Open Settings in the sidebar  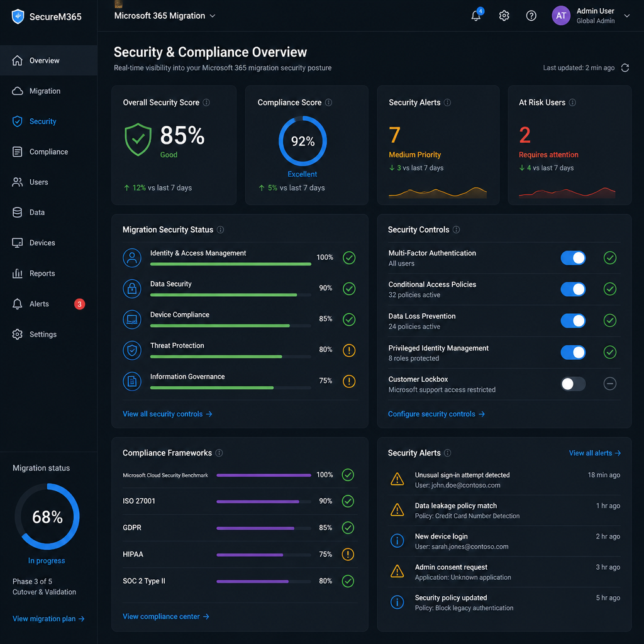click(x=48, y=335)
